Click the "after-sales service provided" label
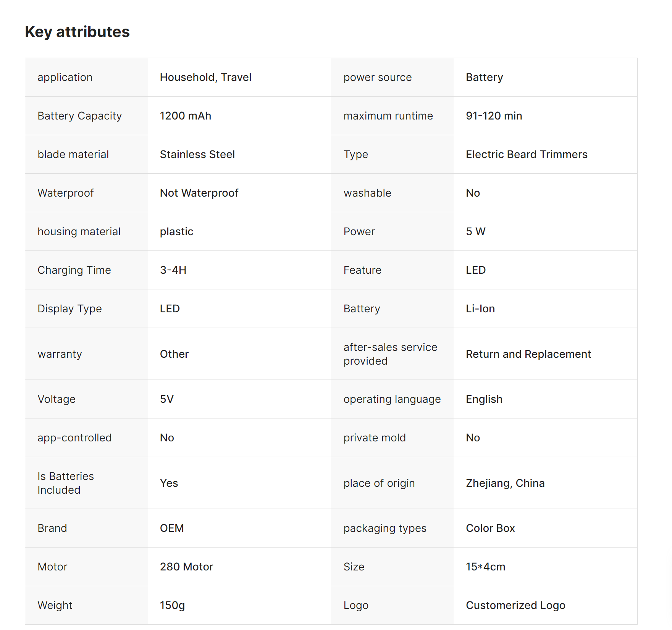Screen dimensions: 672x630 [390, 354]
